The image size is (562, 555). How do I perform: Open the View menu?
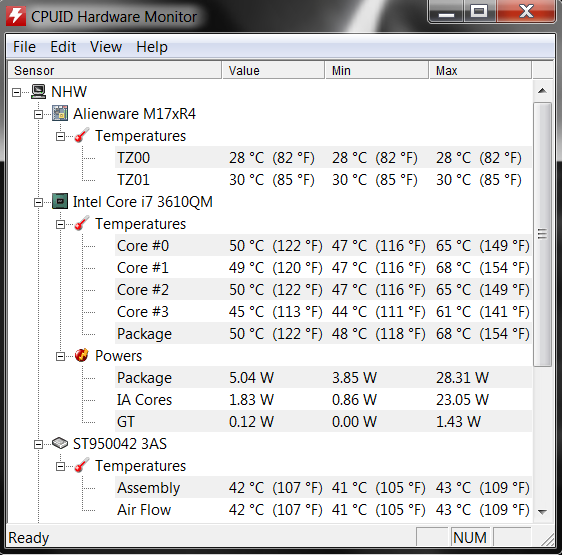(x=106, y=47)
